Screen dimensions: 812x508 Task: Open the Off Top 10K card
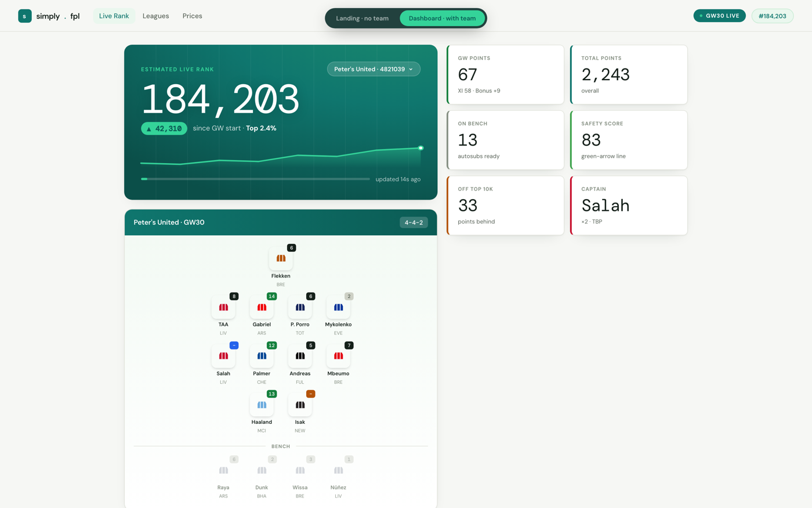point(505,206)
